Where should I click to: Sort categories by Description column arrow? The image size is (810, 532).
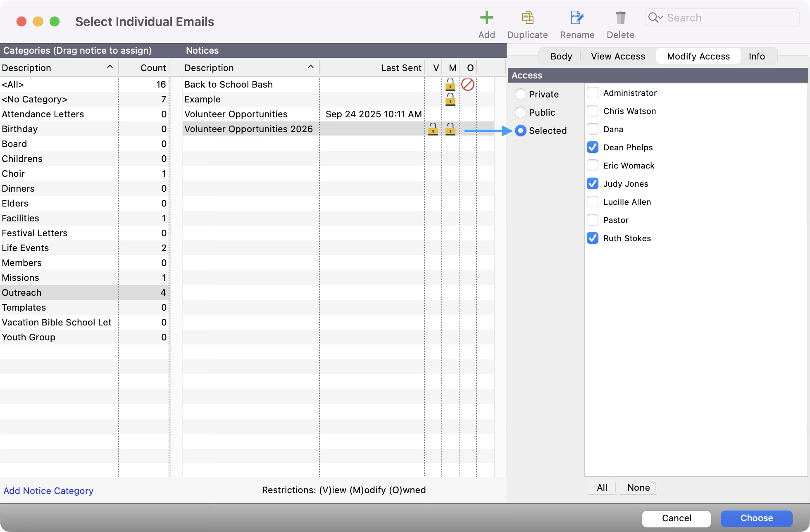pos(110,67)
